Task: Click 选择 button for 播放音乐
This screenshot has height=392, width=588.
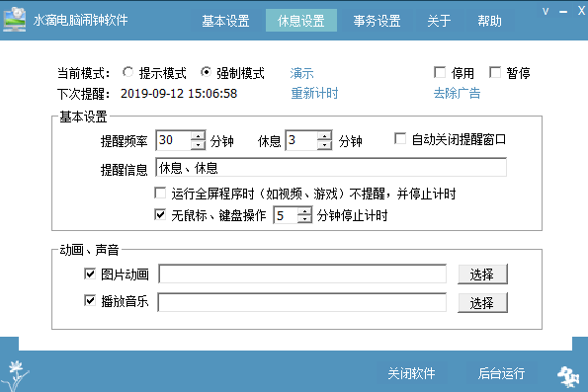Action: click(482, 303)
